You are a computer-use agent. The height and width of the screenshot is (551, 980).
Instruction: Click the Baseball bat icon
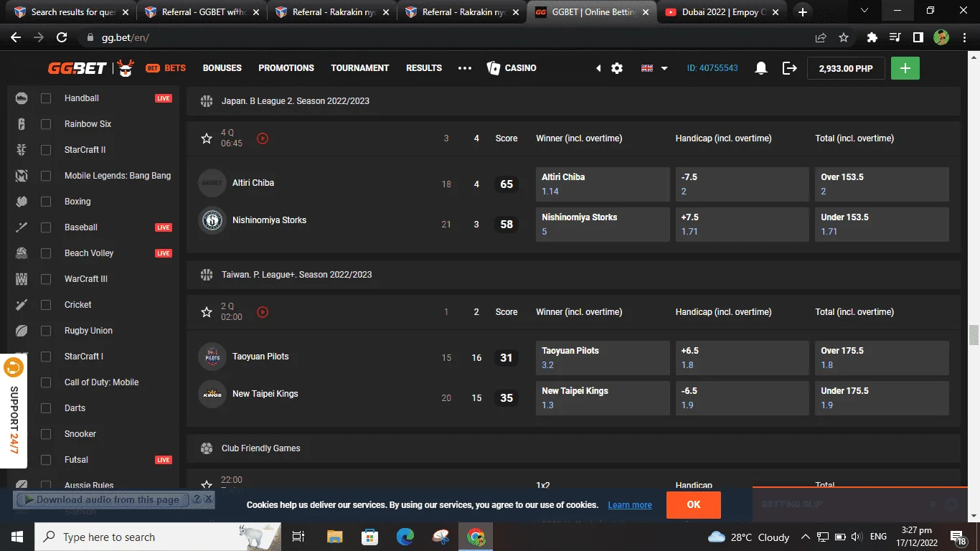coord(22,227)
